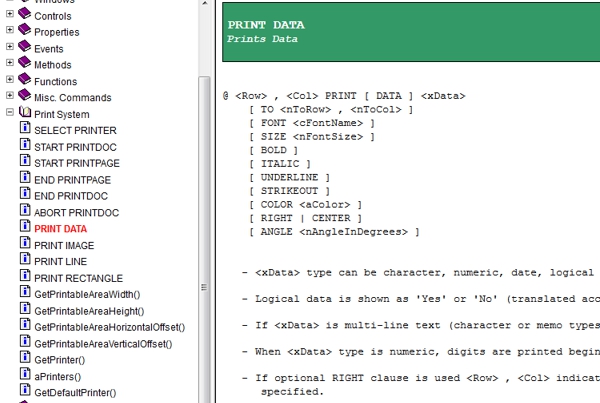The height and width of the screenshot is (403, 600).
Task: Open the GetDefaultPrinter() topic
Action: (x=75, y=393)
